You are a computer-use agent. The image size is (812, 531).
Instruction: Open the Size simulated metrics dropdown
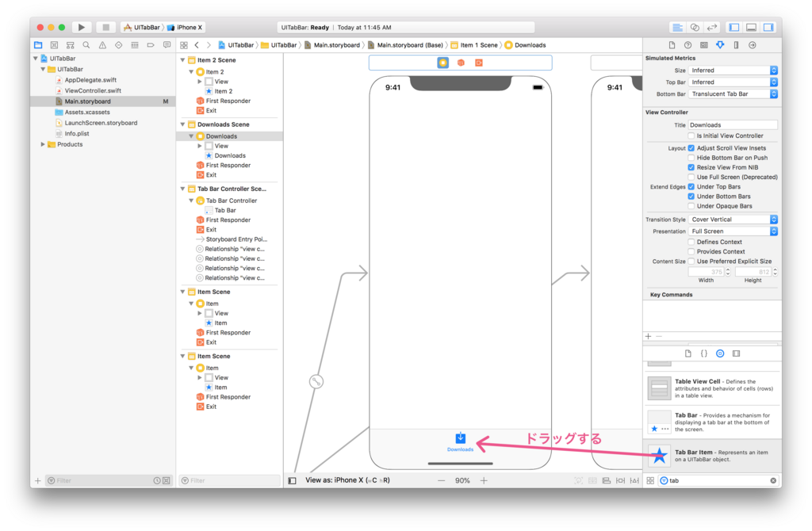733,71
